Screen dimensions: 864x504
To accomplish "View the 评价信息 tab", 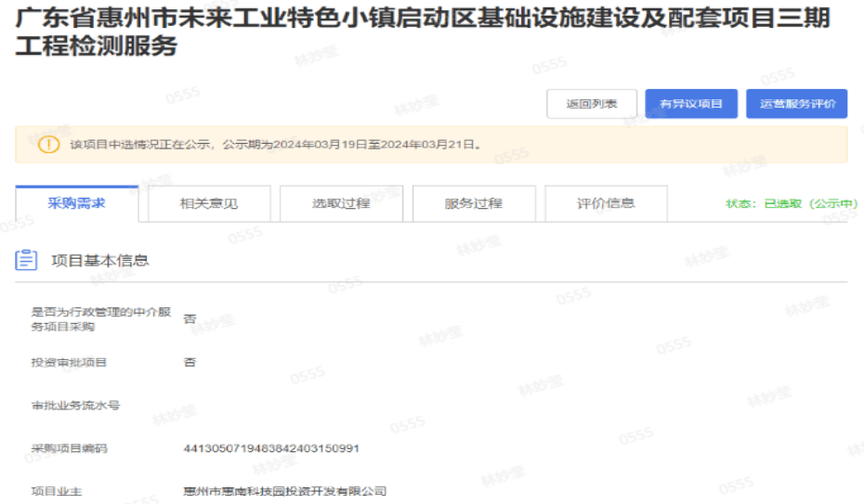I will (x=606, y=203).
